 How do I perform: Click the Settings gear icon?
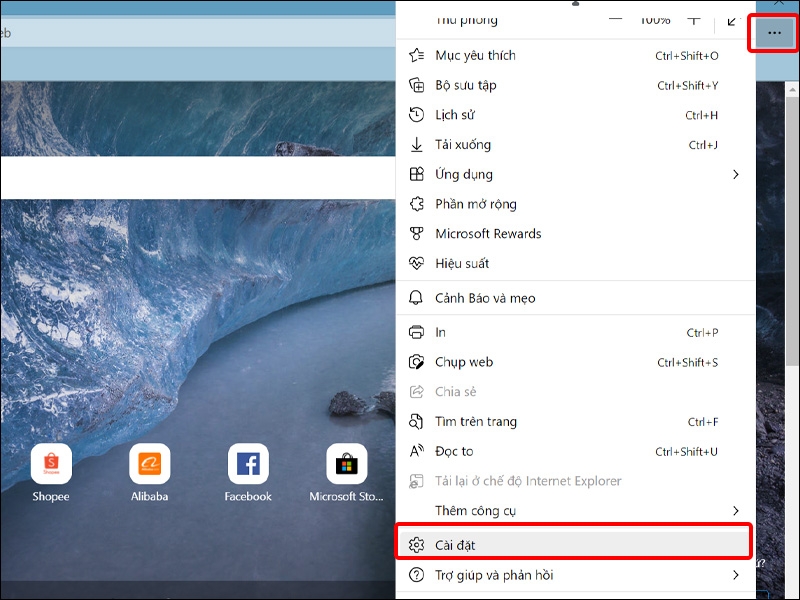(x=416, y=545)
